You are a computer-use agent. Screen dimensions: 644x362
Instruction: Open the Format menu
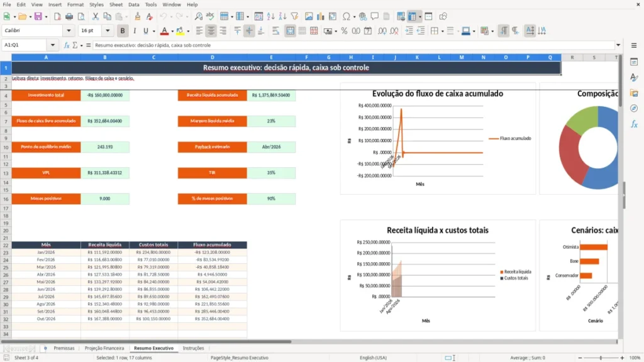click(x=75, y=4)
